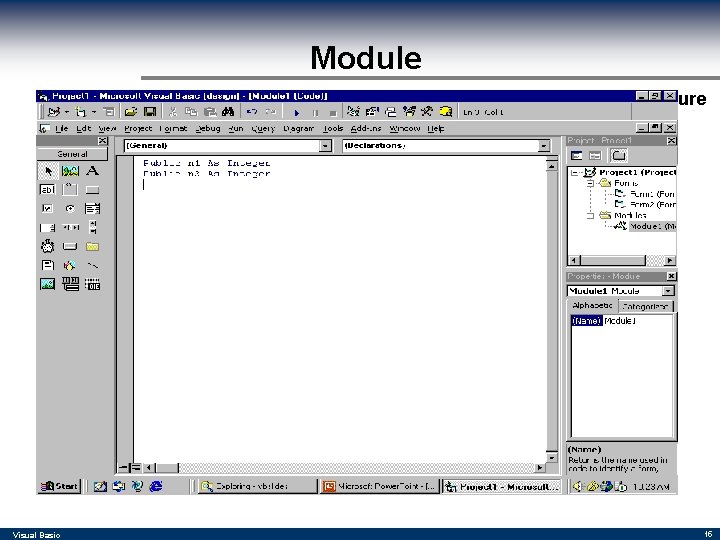Image resolution: width=720 pixels, height=540 pixels.
Task: Open the (Declarations) procedure dropdown
Action: coord(544,146)
